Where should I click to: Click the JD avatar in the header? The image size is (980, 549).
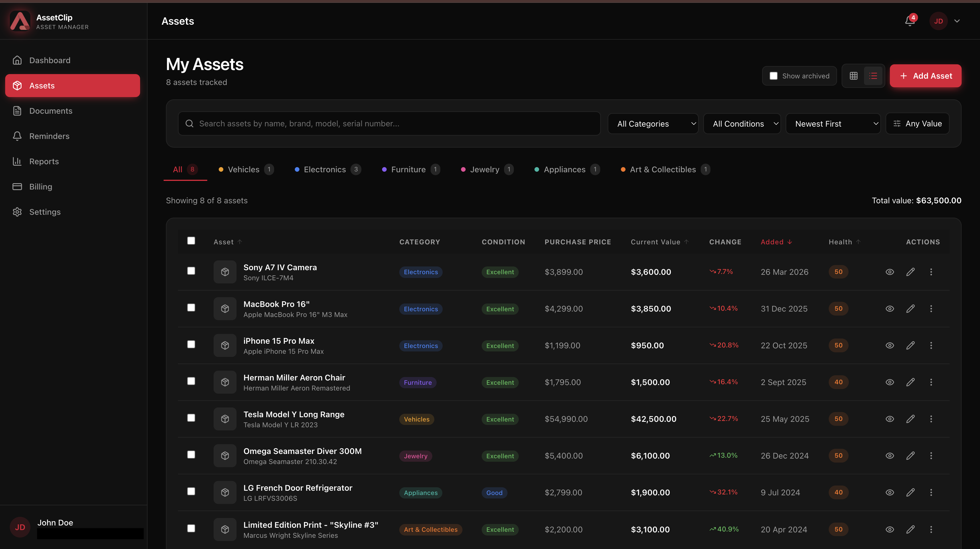pyautogui.click(x=938, y=21)
